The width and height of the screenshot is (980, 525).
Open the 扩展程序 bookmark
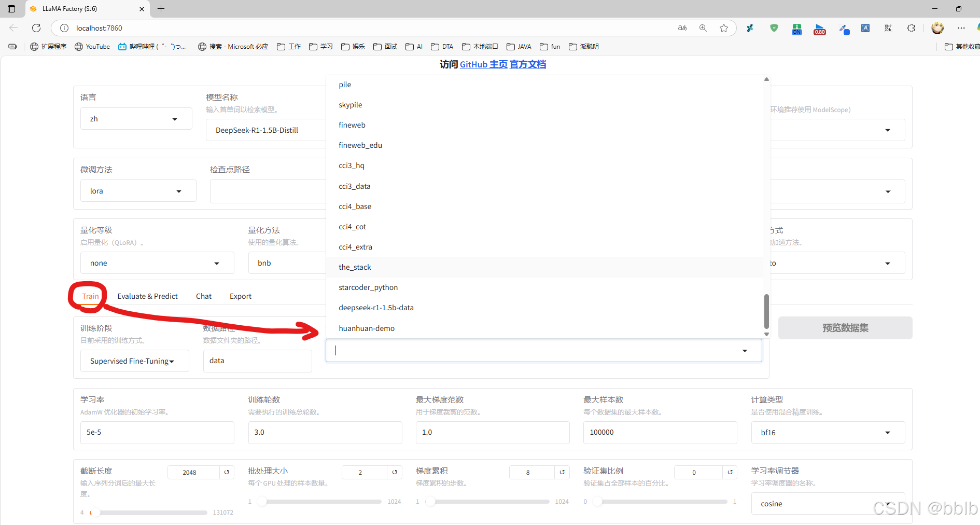(x=48, y=47)
